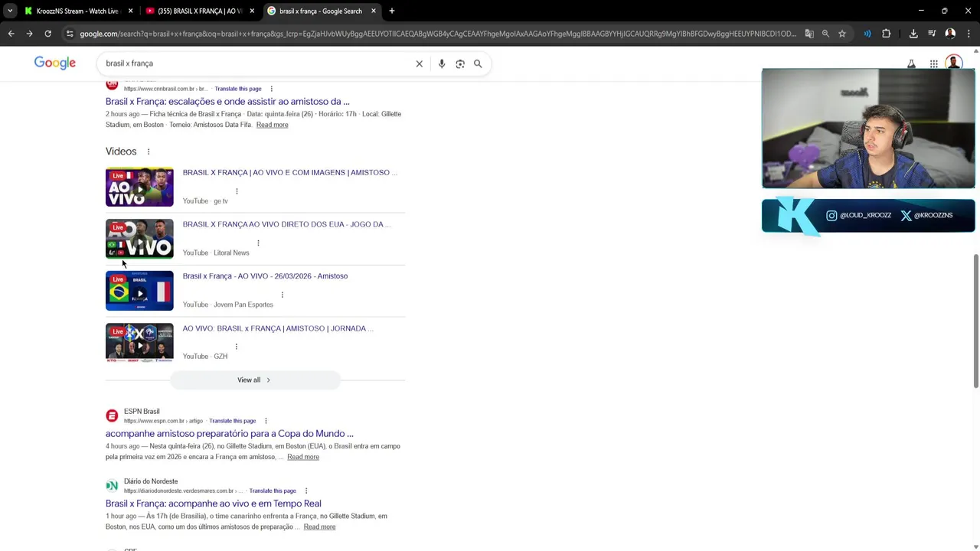The height and width of the screenshot is (551, 980).
Task: Clear the search box with the X icon
Action: 419,64
